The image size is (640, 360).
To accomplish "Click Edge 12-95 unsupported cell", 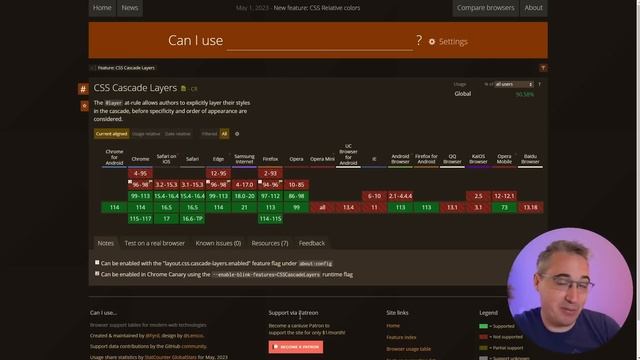I will click(x=218, y=173).
